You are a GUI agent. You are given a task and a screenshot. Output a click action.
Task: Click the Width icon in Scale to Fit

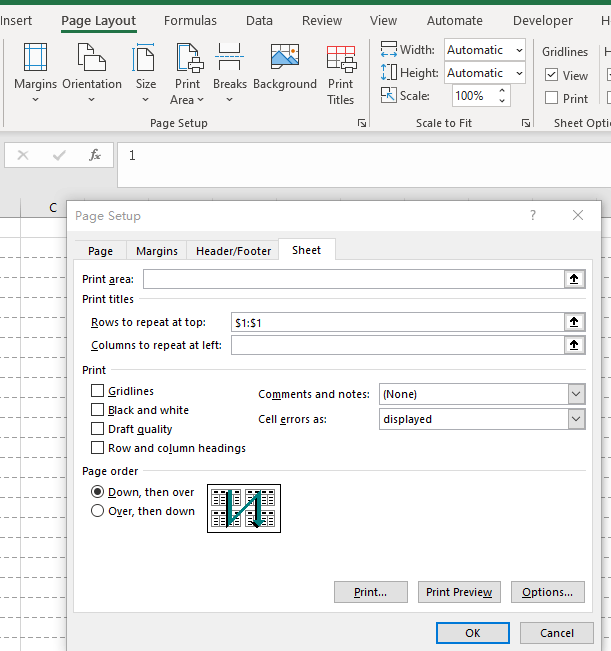(x=389, y=49)
